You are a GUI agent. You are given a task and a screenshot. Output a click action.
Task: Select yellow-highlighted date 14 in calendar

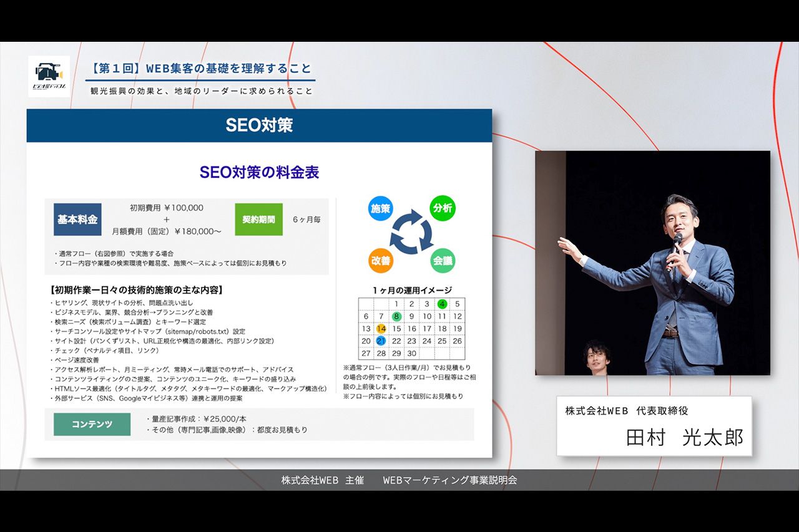381,329
